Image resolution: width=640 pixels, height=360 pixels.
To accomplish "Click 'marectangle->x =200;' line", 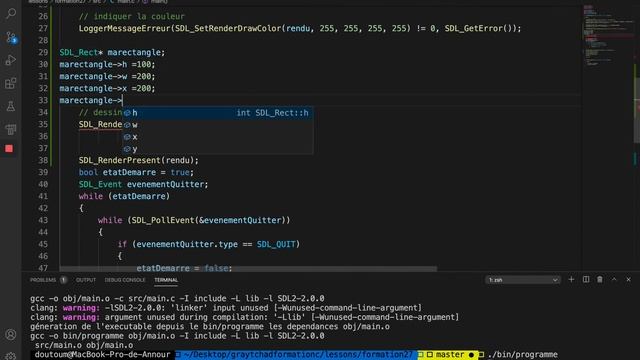I will (107, 88).
